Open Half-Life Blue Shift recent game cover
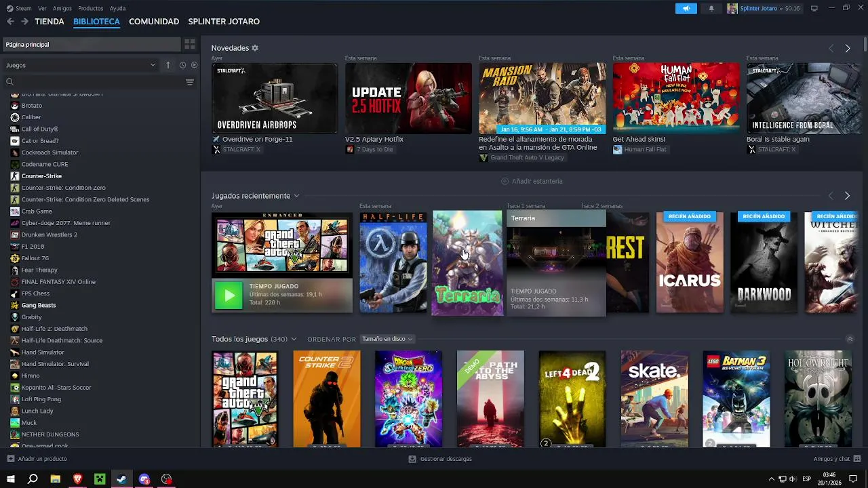Viewport: 868px width, 488px height. pyautogui.click(x=393, y=262)
